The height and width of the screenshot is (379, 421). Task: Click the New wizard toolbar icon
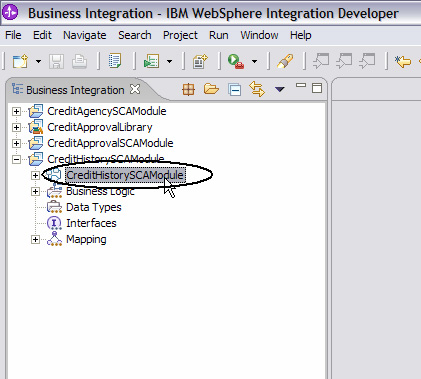coord(20,61)
